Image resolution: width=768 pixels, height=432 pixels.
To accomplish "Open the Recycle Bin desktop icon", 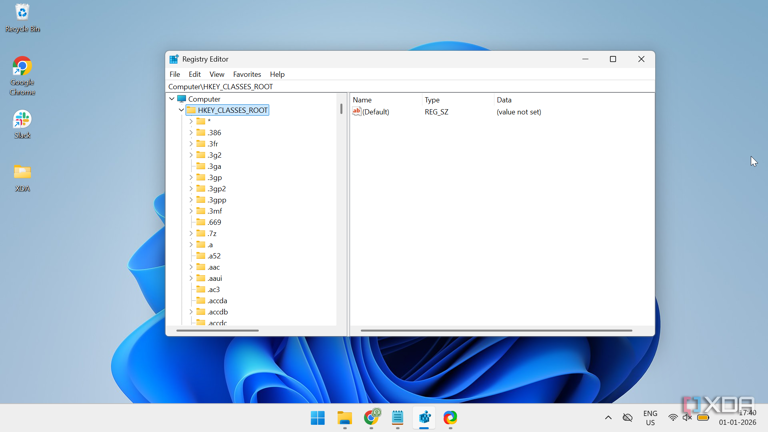I will pyautogui.click(x=22, y=19).
